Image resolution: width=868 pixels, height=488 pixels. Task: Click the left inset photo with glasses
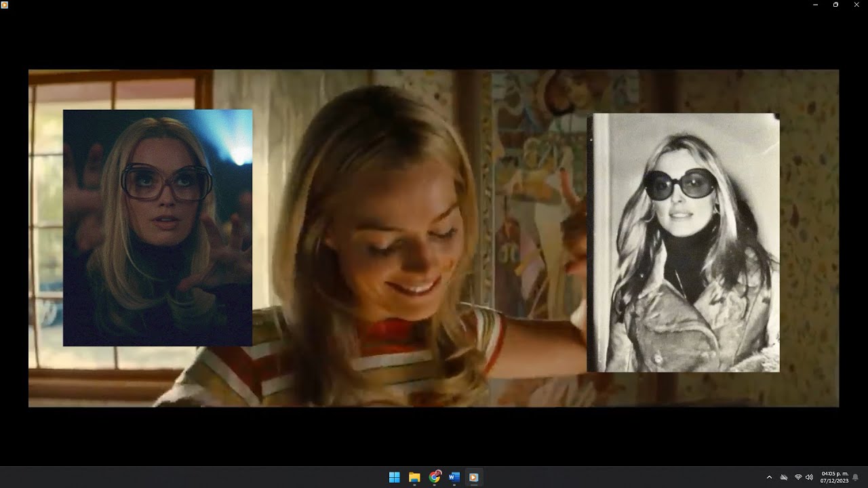point(157,228)
